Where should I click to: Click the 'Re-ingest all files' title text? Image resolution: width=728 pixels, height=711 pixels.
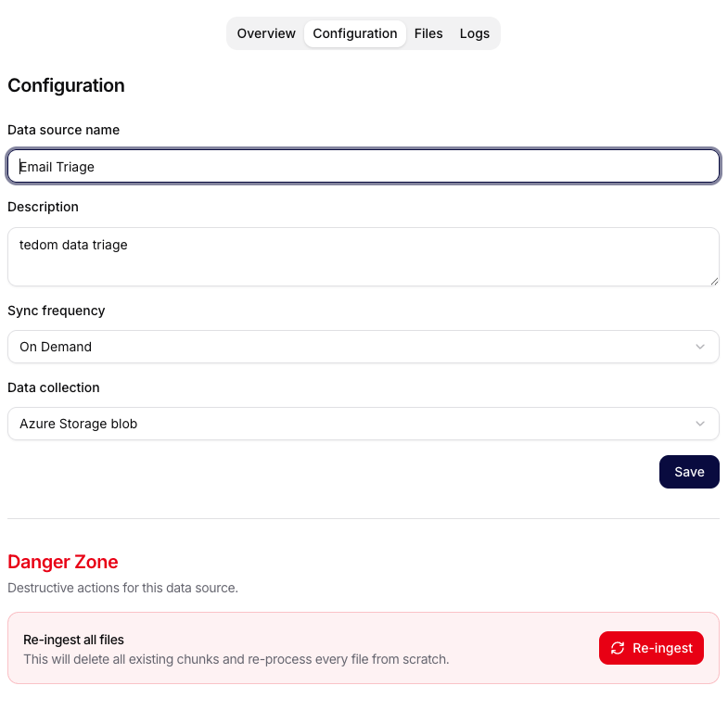click(x=73, y=640)
